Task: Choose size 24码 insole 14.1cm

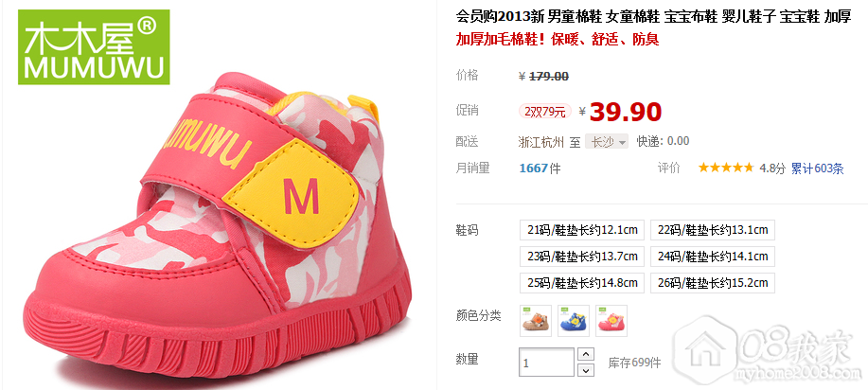Action: point(713,257)
